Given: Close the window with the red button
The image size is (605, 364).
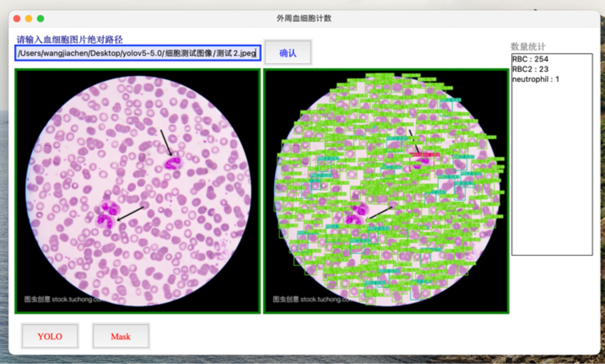Looking at the screenshot, I should [x=17, y=19].
